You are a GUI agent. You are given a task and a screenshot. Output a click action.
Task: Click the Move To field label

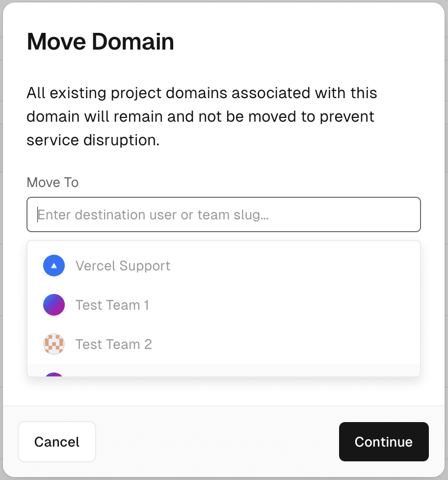tap(52, 182)
